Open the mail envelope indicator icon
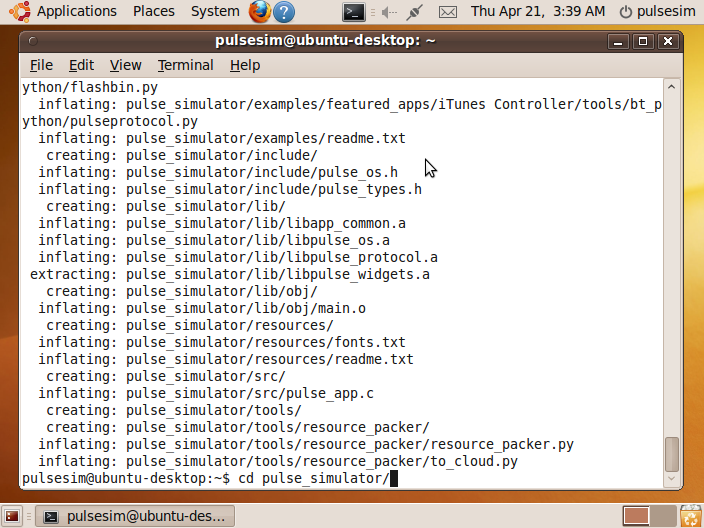This screenshot has height=528, width=704. [448, 12]
